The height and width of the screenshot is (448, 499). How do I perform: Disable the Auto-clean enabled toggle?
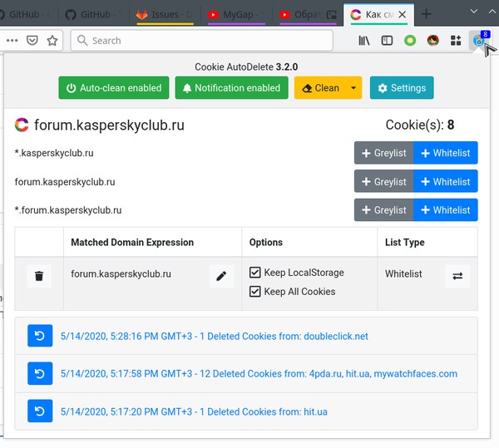coord(114,88)
